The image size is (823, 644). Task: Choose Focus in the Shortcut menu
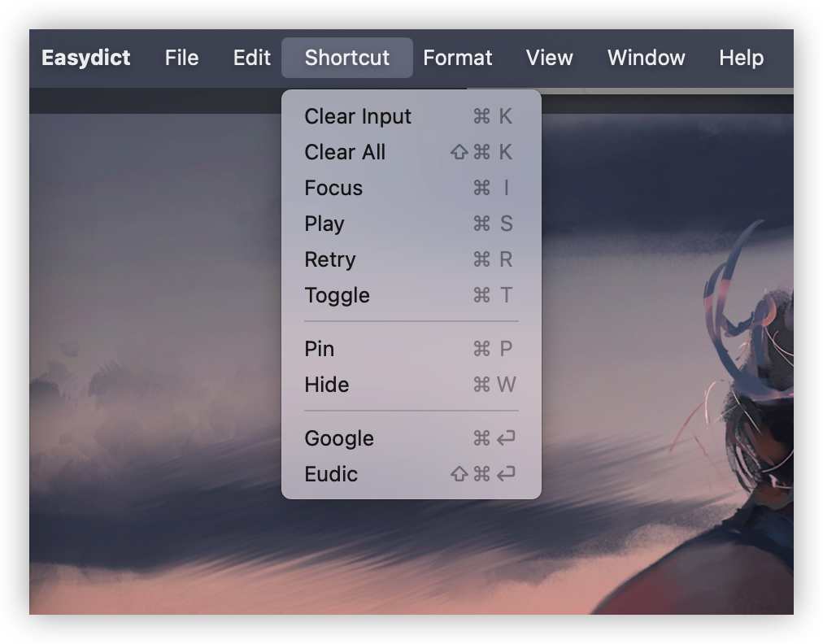(x=411, y=188)
